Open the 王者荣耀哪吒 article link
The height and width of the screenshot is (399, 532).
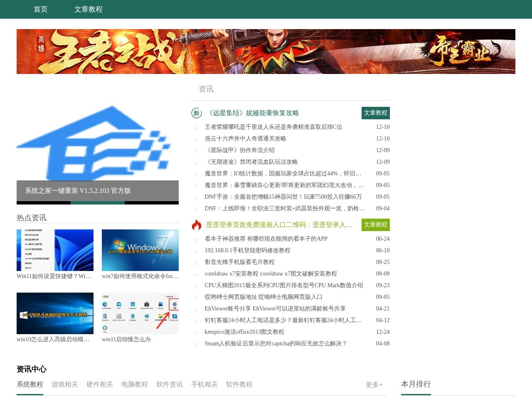click(x=273, y=127)
